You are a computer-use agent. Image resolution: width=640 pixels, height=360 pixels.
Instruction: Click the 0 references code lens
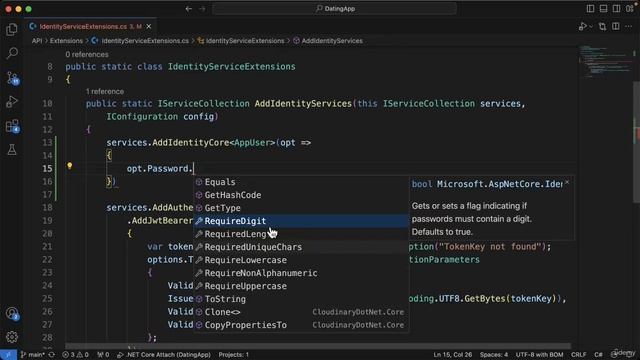pyautogui.click(x=87, y=54)
